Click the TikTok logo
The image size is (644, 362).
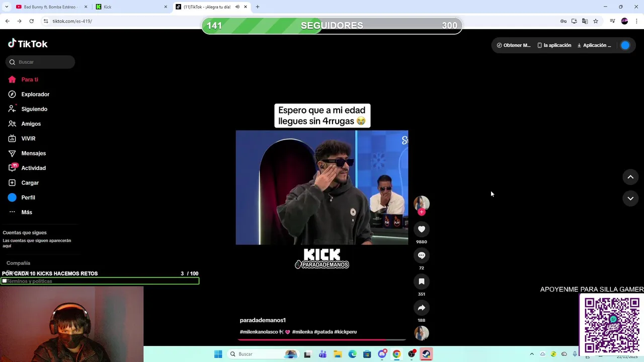[x=28, y=44]
